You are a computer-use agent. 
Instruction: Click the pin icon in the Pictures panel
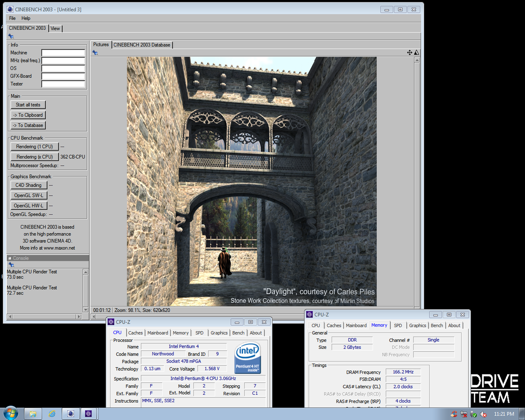pyautogui.click(x=95, y=52)
